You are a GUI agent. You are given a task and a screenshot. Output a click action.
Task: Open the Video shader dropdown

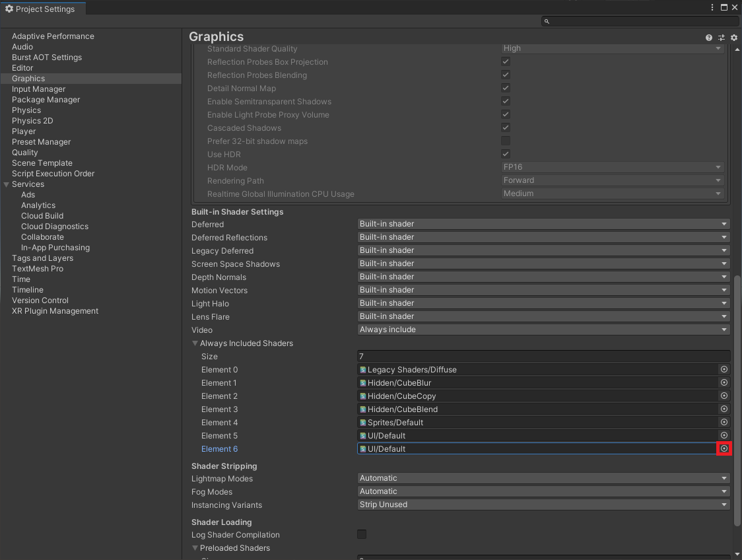coord(543,330)
